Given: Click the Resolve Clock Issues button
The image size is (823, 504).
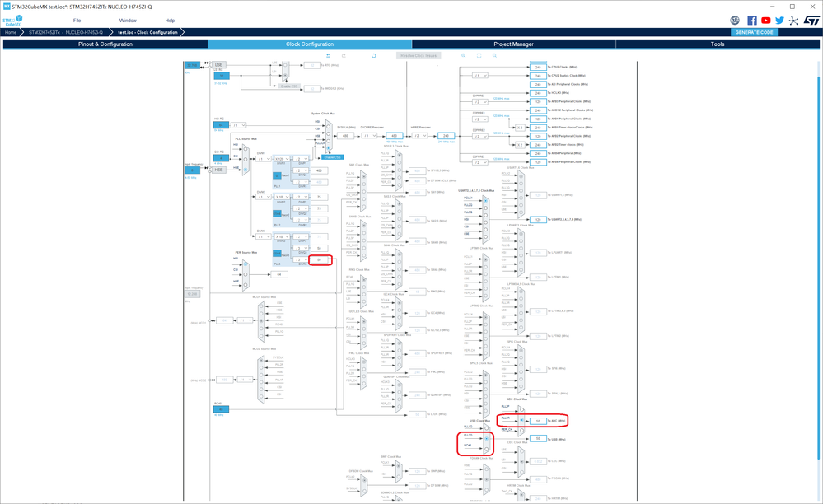Looking at the screenshot, I should (419, 56).
